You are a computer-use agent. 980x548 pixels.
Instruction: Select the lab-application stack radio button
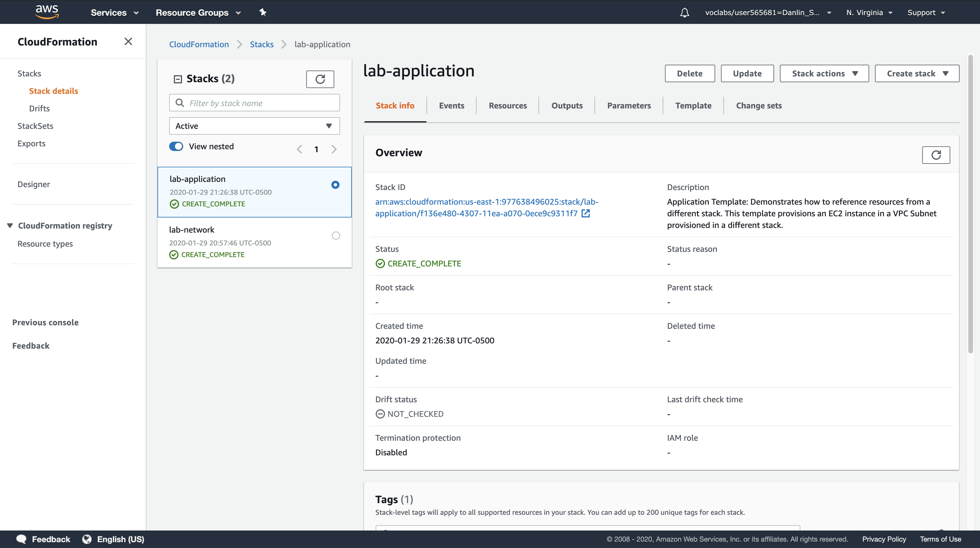[x=335, y=185]
